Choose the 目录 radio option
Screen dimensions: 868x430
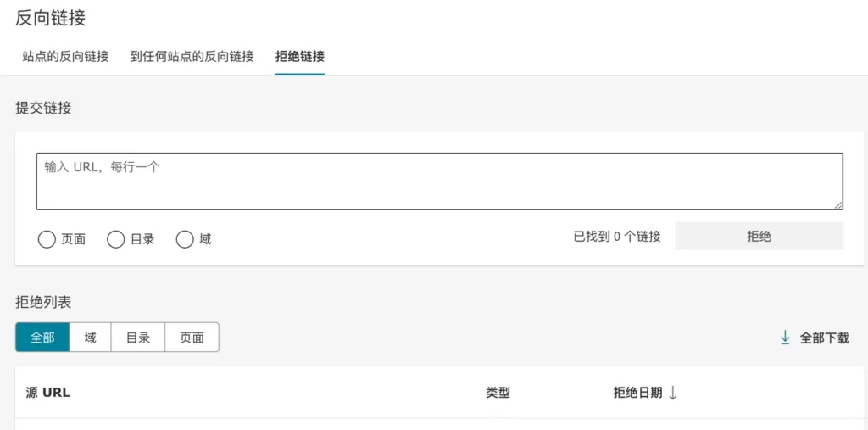point(115,239)
